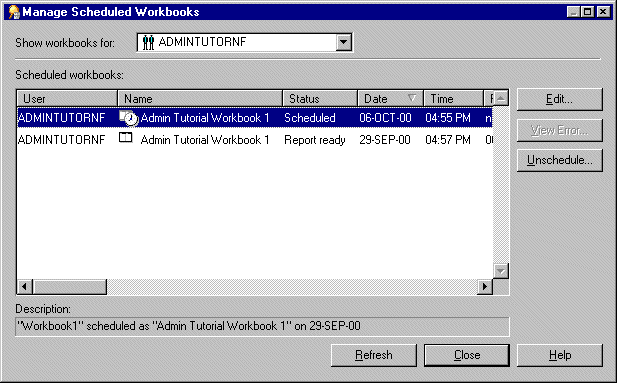The height and width of the screenshot is (383, 617).
Task: Click the title bar application icon
Action: point(14,12)
